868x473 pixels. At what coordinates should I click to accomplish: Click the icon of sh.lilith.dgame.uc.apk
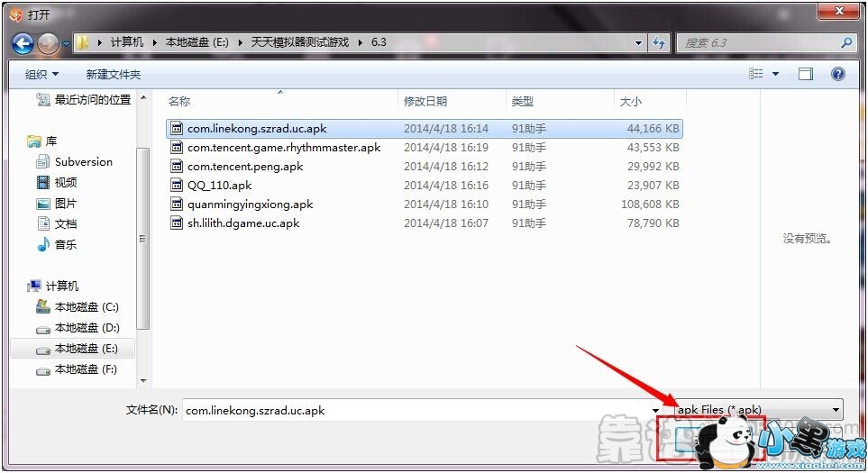point(177,223)
